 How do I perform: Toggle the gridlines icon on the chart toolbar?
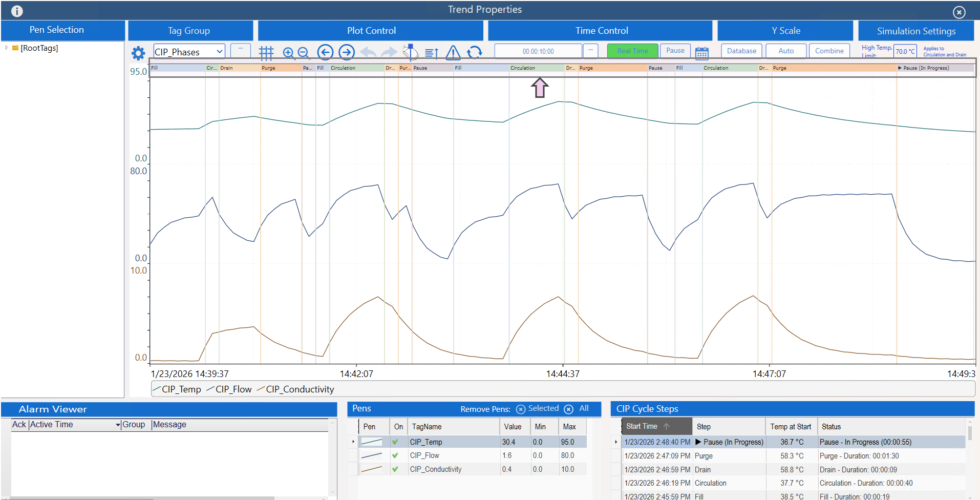click(x=266, y=52)
